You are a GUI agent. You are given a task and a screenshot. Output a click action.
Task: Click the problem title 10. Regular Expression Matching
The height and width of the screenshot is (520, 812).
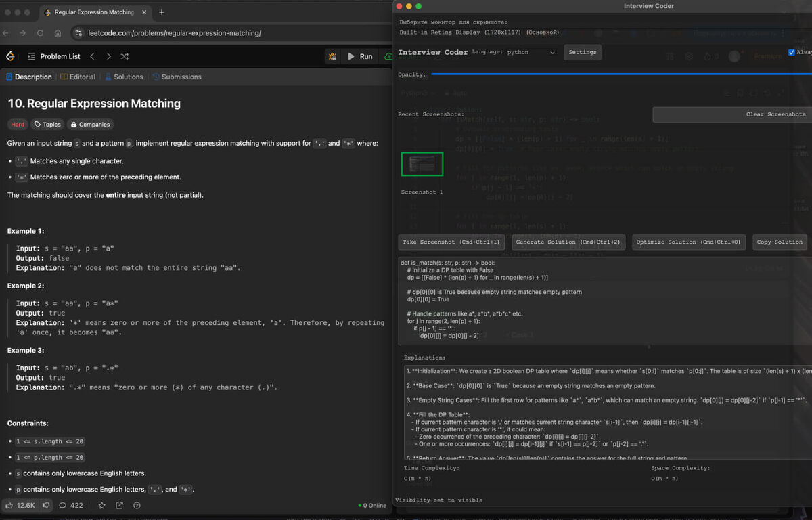click(x=94, y=104)
